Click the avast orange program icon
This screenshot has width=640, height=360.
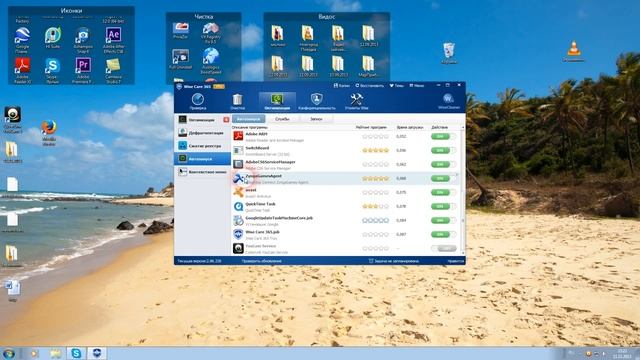(238, 192)
